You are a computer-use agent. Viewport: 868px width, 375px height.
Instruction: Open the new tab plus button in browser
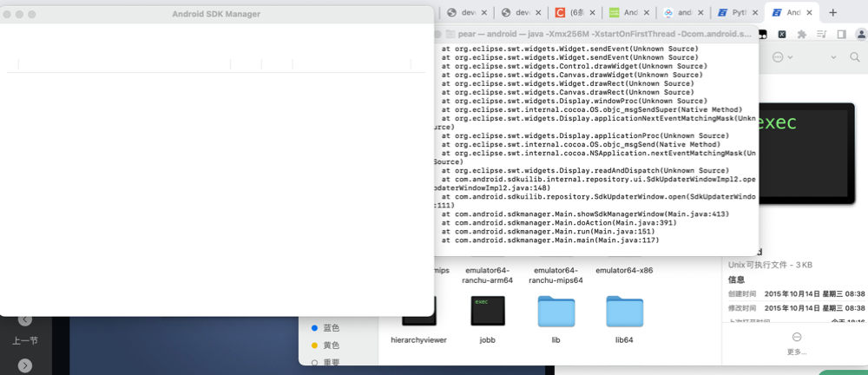pos(833,12)
